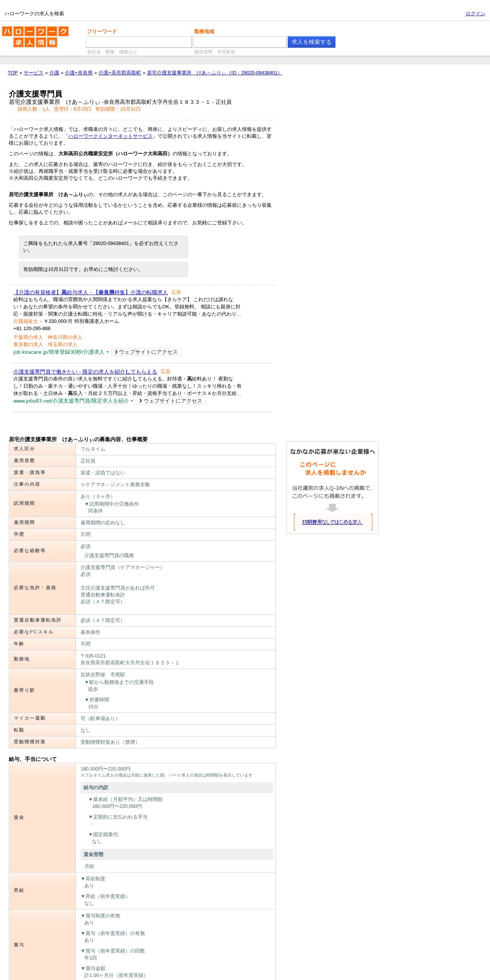Open the 埼玉県の求人 link
Screen dimensions: 490x980
(x=62, y=345)
